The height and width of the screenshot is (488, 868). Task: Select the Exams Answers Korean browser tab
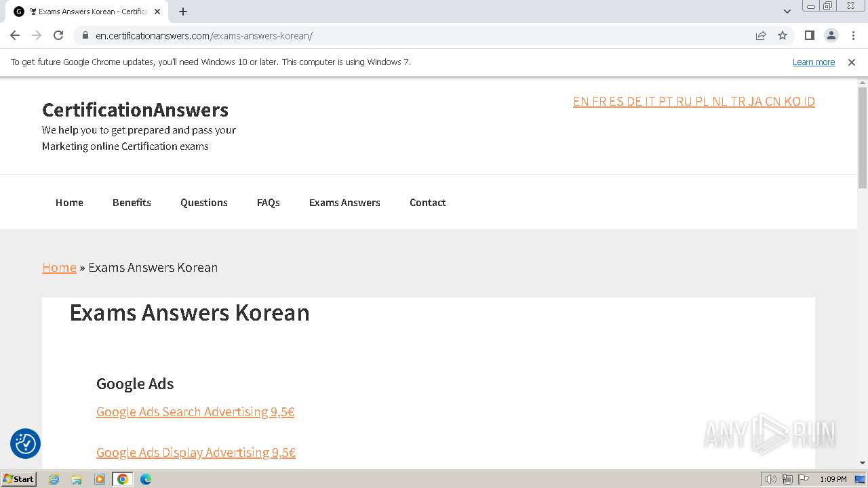pyautogui.click(x=87, y=12)
